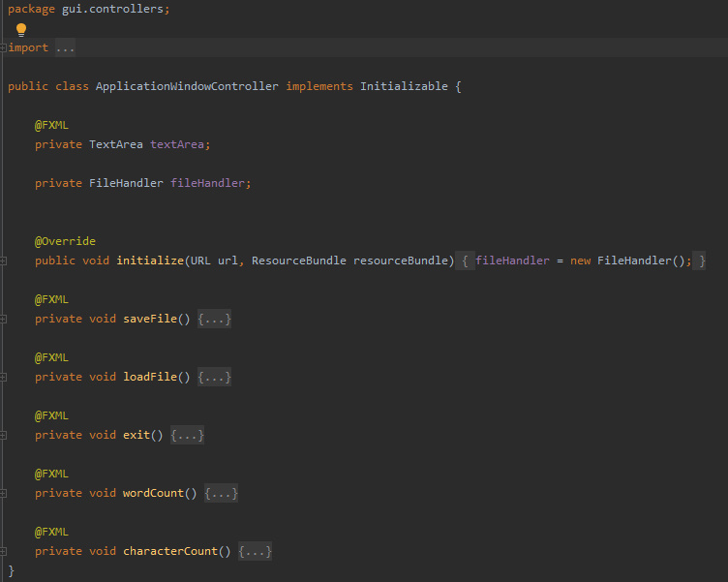Screen dimensions: 728x582
Task: Place the cursor on the textArea field name
Action: [x=177, y=144]
